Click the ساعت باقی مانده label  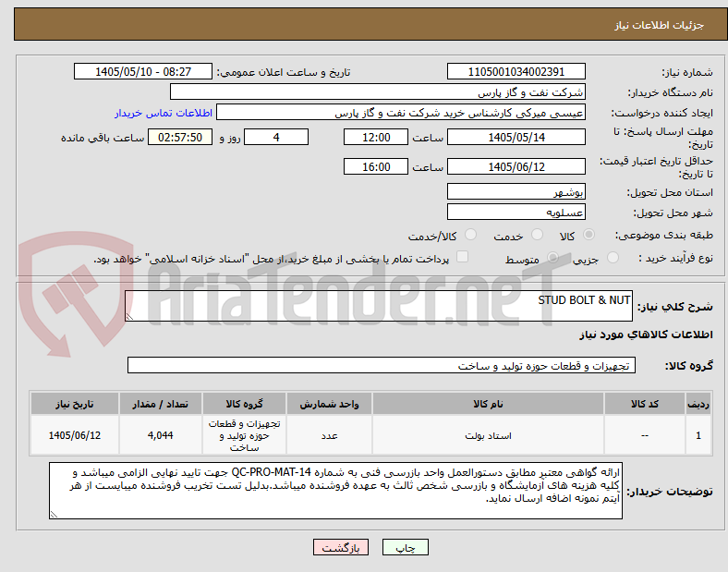[103, 138]
